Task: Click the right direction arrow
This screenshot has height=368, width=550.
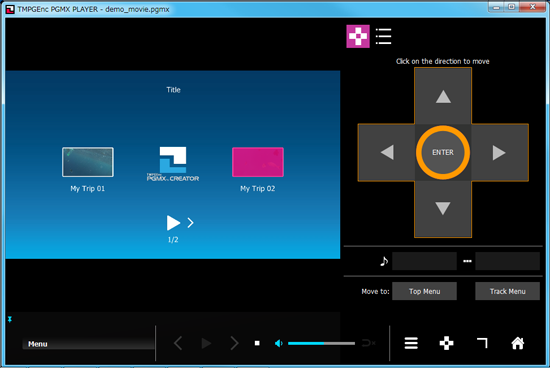Action: 499,152
